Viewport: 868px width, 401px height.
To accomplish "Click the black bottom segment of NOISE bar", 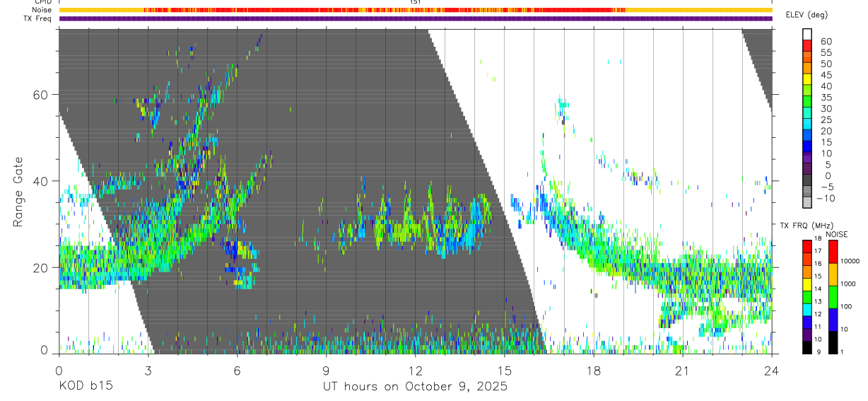I will tap(833, 341).
